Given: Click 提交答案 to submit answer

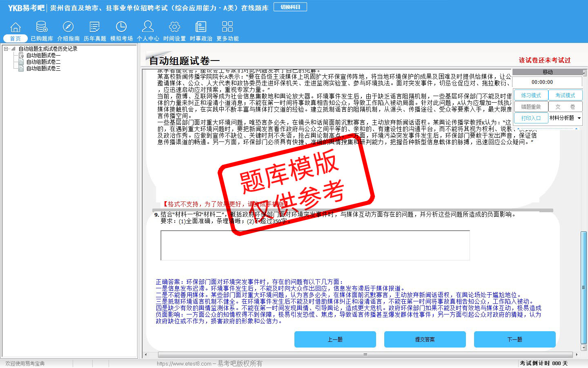Looking at the screenshot, I should (x=425, y=339).
